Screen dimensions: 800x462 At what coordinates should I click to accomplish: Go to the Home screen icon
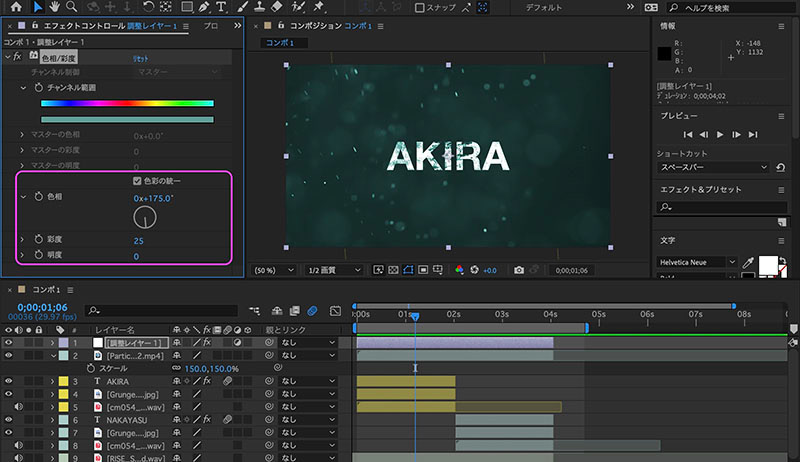[x=16, y=7]
